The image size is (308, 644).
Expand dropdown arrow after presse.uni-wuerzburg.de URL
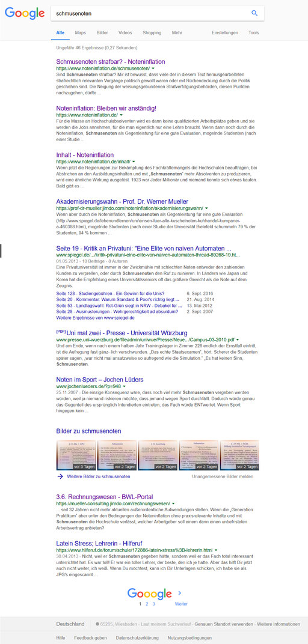coord(238,339)
